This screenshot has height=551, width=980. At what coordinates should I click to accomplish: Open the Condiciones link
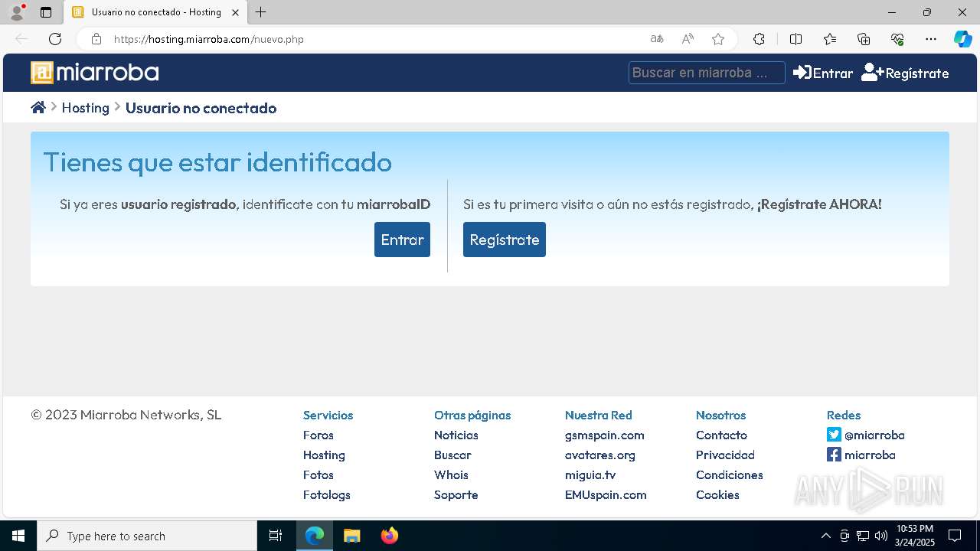pos(730,474)
